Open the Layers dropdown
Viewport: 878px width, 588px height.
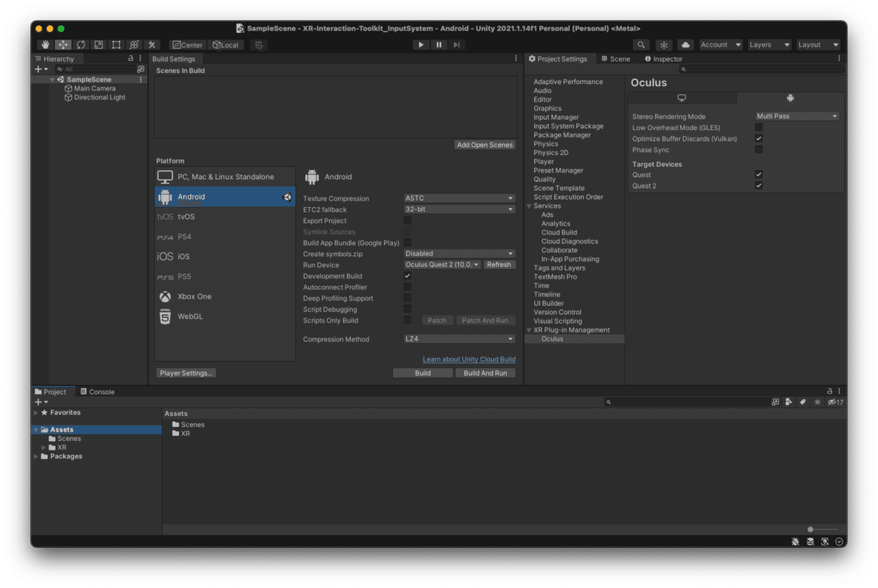[x=770, y=45]
